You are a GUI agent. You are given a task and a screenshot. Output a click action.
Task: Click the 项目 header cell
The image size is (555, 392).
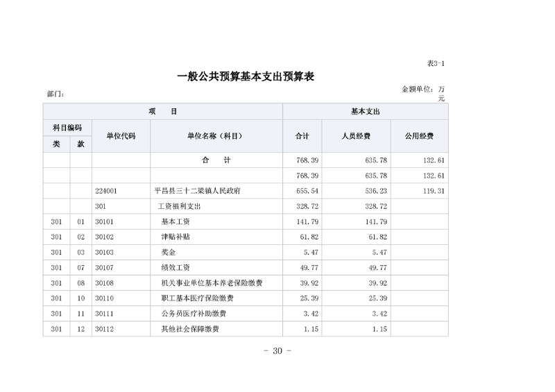[x=162, y=111]
